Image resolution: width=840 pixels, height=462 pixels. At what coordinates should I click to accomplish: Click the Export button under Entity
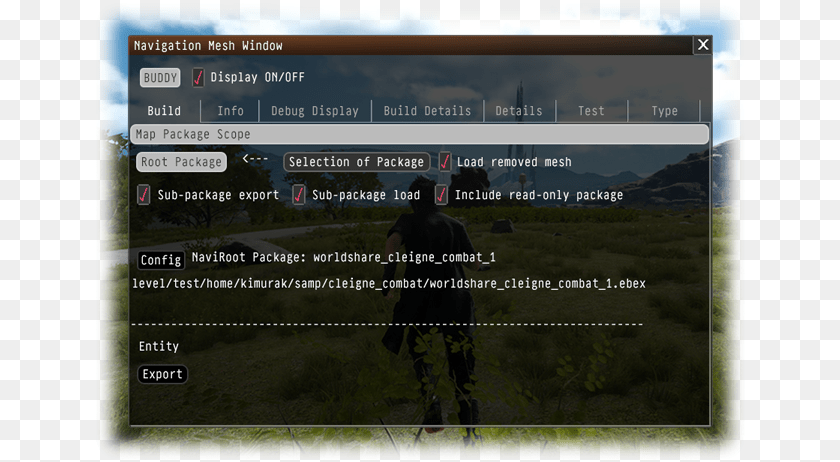pyautogui.click(x=162, y=374)
